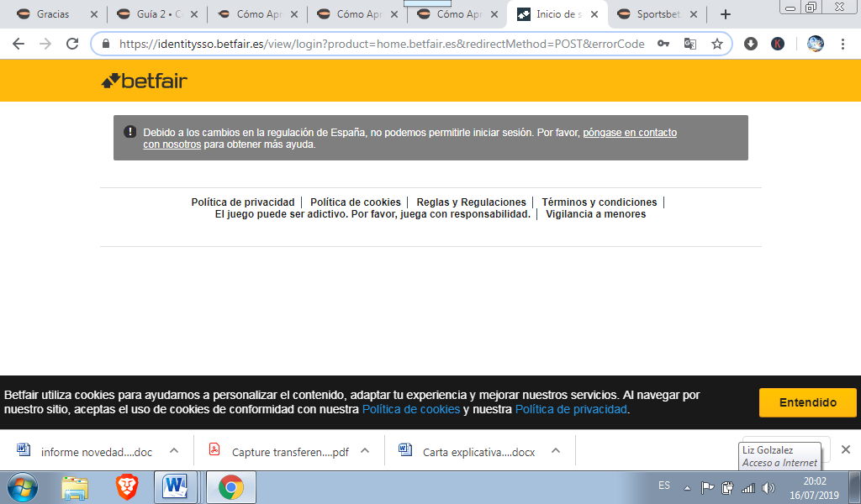Click the ES language indicator
Screen dimensions: 861x504
tap(664, 486)
